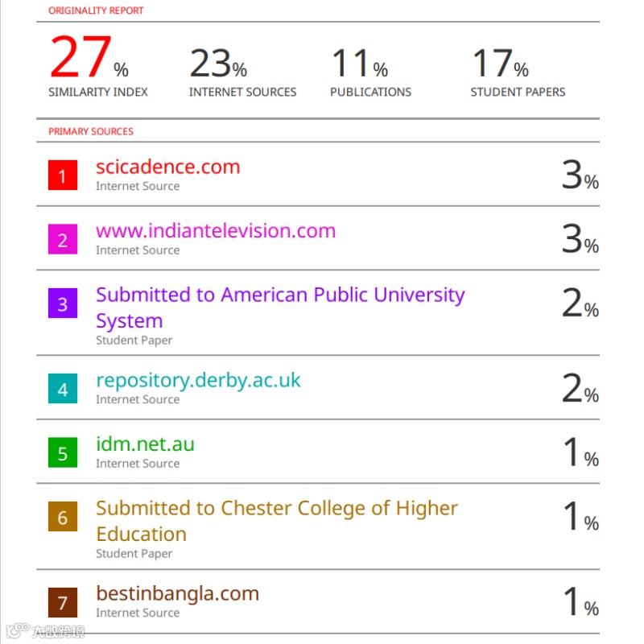
Task: Click the amber source number 6 badge
Action: pos(63,517)
